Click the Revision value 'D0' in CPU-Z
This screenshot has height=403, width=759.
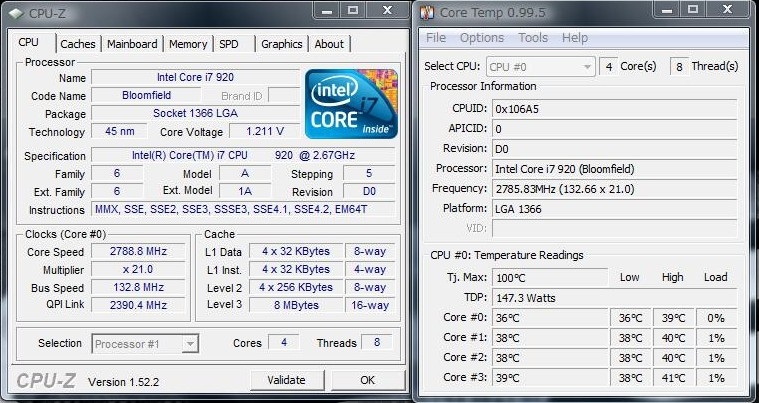(x=369, y=192)
